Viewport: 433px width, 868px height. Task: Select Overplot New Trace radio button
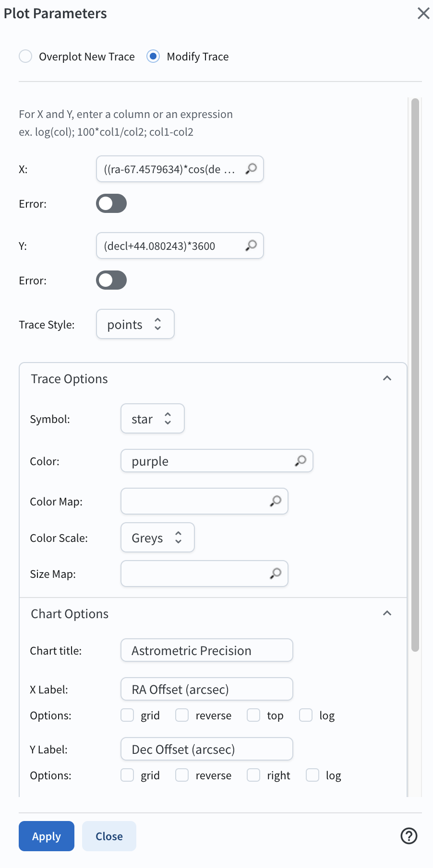[x=25, y=57]
